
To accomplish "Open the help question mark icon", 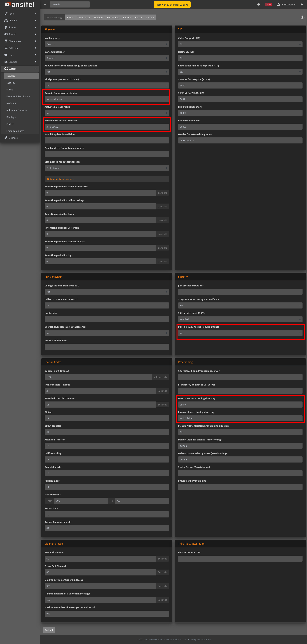I will point(302,18).
